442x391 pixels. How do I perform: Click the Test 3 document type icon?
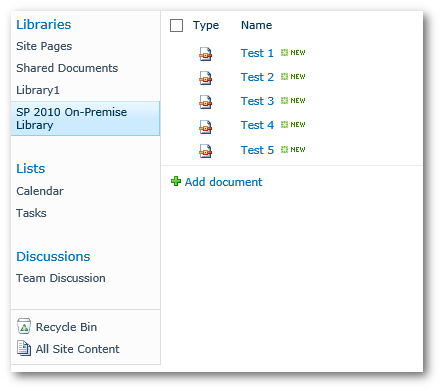pos(205,102)
